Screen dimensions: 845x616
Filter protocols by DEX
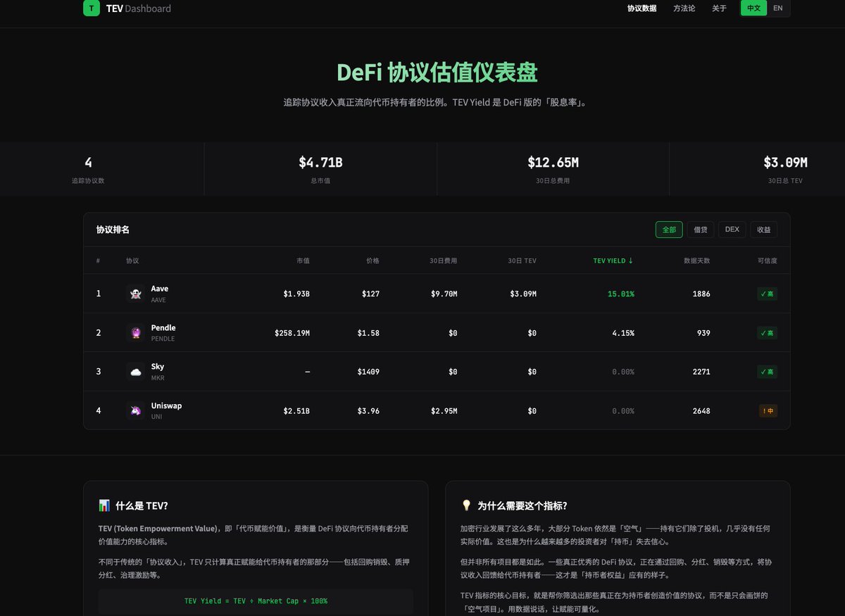(x=732, y=230)
